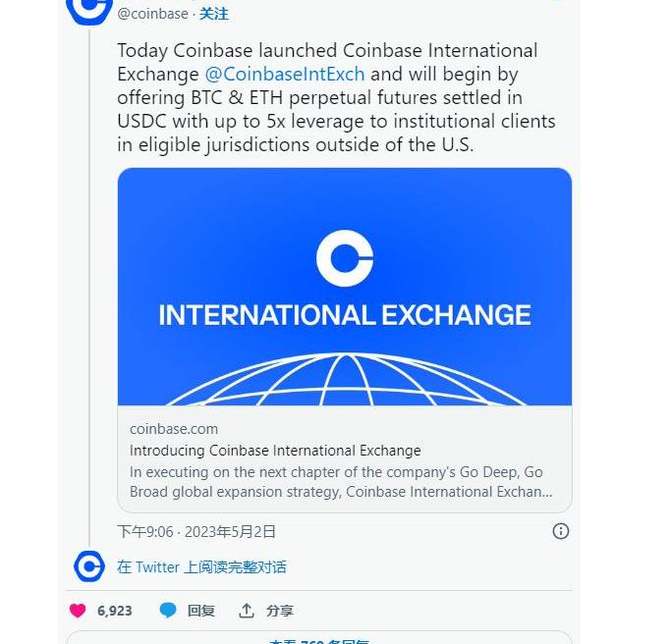Open 在 Twitter 上阅读完整对话 link

coord(201,566)
